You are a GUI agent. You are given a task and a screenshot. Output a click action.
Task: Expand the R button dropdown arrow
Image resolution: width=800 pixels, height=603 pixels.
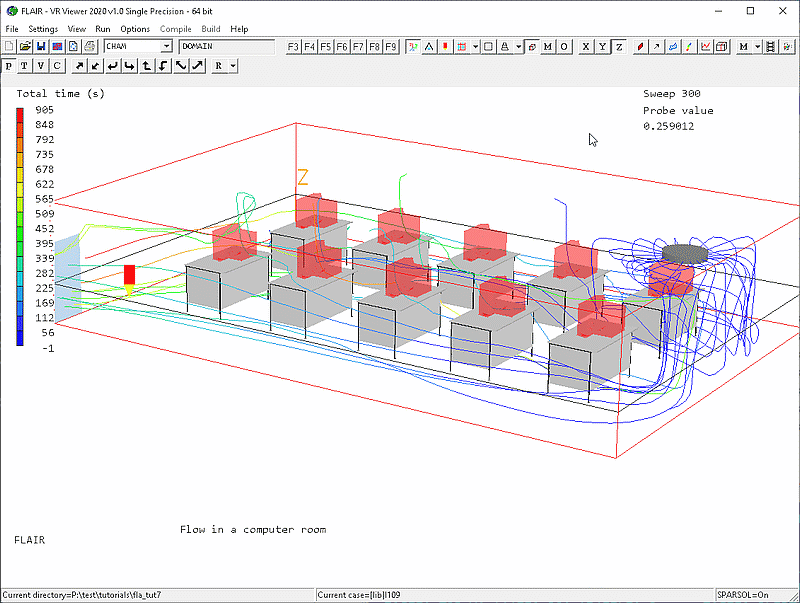232,66
